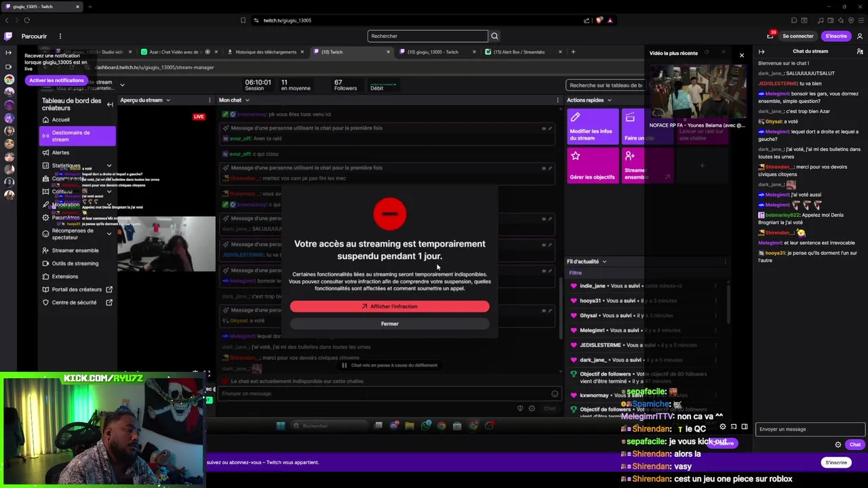This screenshot has width=868, height=488.
Task: Click the Windows Start button in the streamed taskbar
Action: point(281,426)
